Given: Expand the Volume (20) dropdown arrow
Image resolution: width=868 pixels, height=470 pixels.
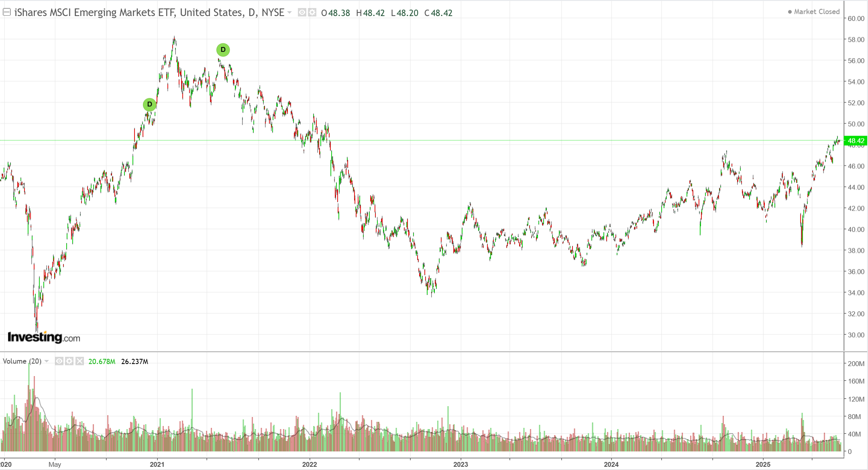Looking at the screenshot, I should click(x=47, y=361).
